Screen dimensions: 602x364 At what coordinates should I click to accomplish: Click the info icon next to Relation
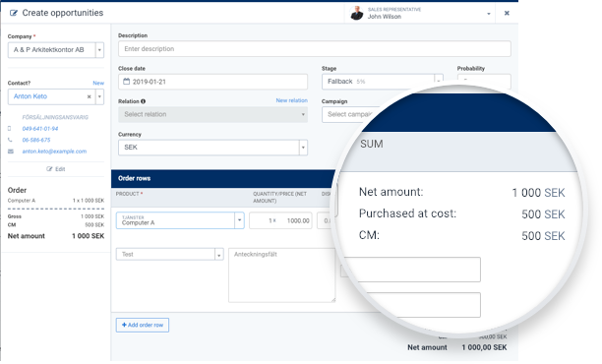[x=144, y=101]
